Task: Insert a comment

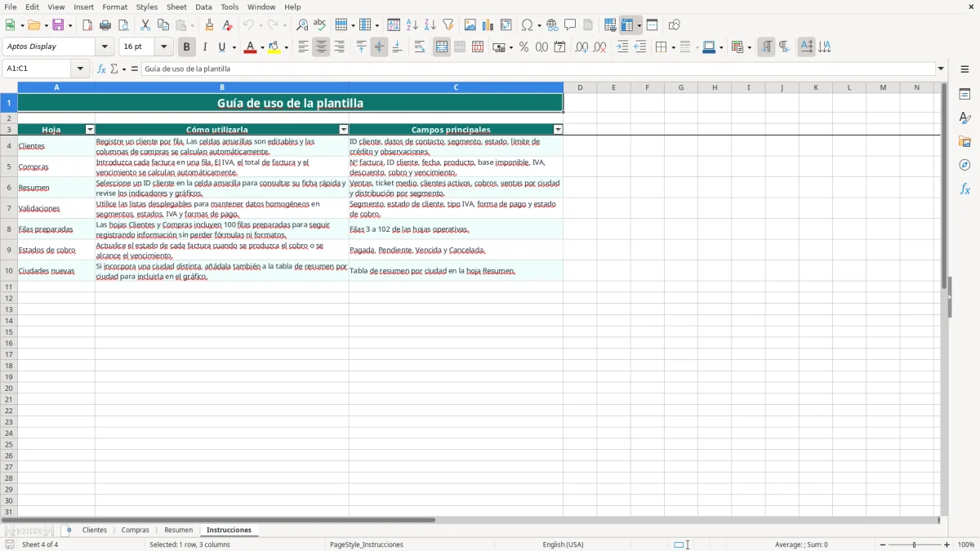Action: coord(571,25)
